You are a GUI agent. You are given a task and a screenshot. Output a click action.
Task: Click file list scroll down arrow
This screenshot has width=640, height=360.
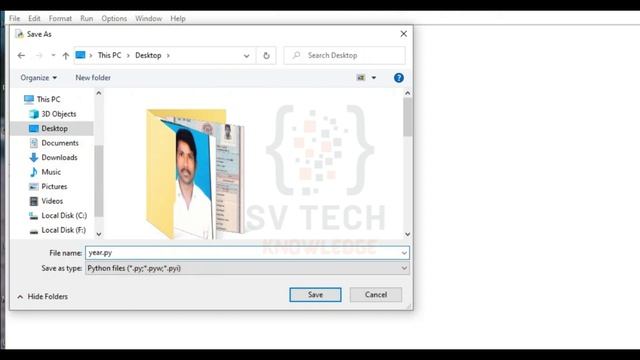tap(407, 234)
